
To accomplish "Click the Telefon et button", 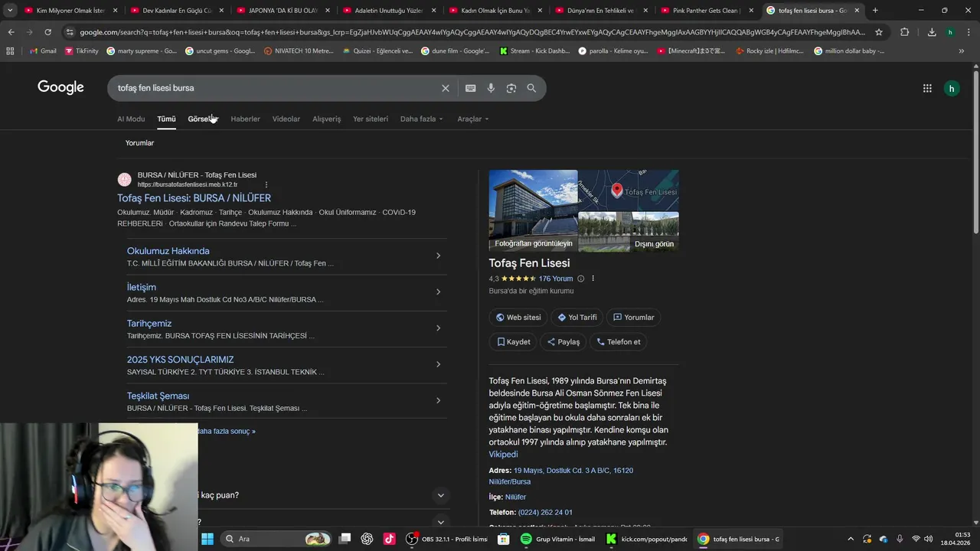I will coord(618,342).
